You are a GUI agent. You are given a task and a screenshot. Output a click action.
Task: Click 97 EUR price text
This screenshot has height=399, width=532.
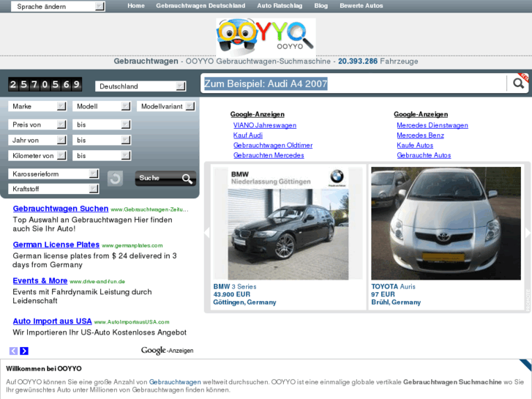(383, 294)
